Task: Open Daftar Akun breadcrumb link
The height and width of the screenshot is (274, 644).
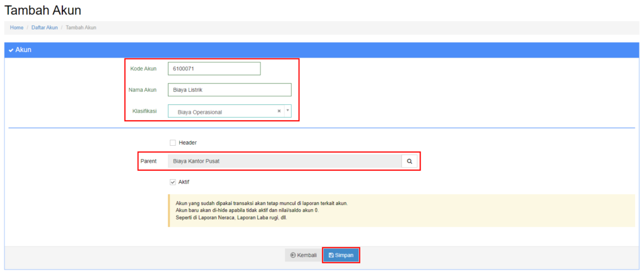Action: pos(44,28)
